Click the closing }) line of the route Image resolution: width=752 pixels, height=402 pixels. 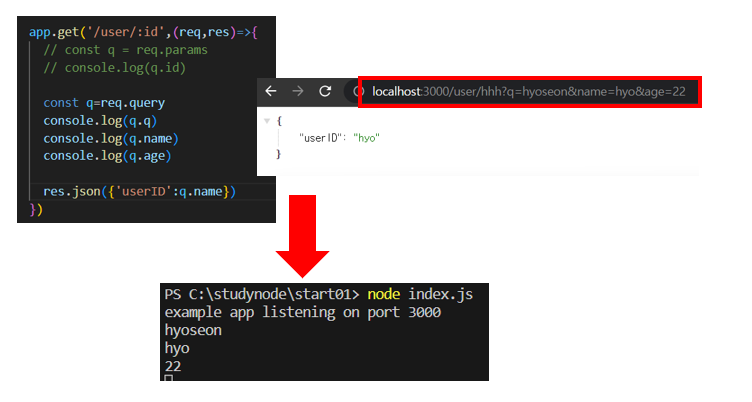tap(36, 210)
